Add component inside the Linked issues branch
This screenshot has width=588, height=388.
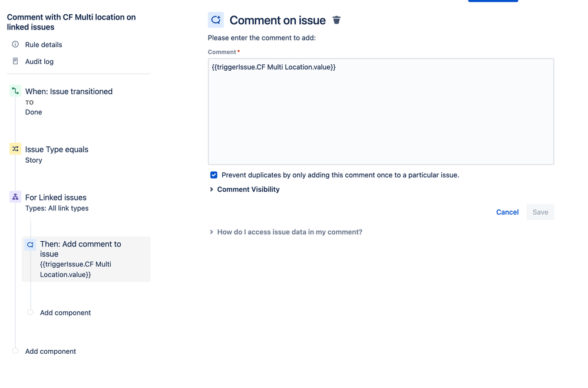65,313
